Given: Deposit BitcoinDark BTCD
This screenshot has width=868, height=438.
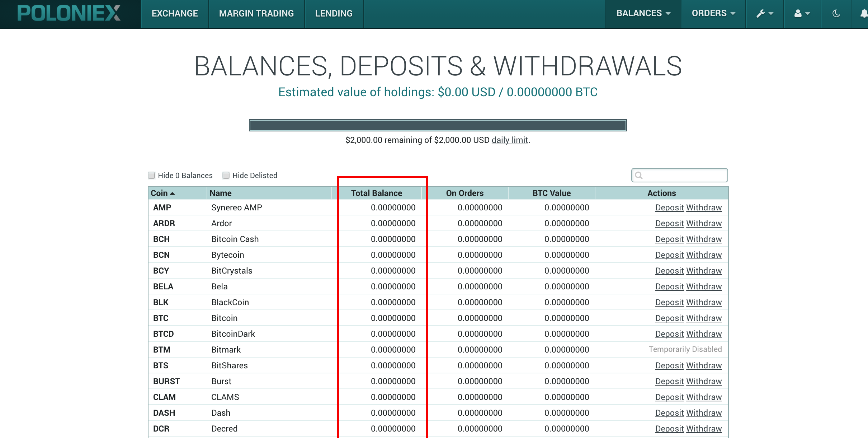Looking at the screenshot, I should (670, 334).
